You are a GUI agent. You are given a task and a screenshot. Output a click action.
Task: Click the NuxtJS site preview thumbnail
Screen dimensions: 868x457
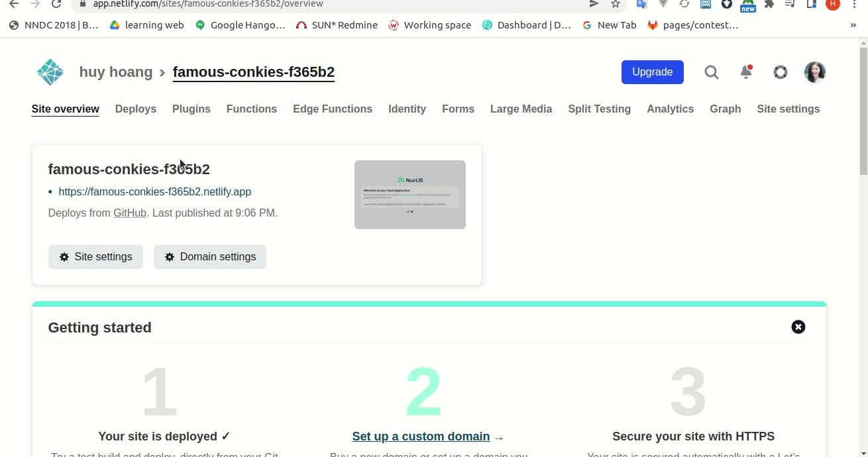pos(409,194)
